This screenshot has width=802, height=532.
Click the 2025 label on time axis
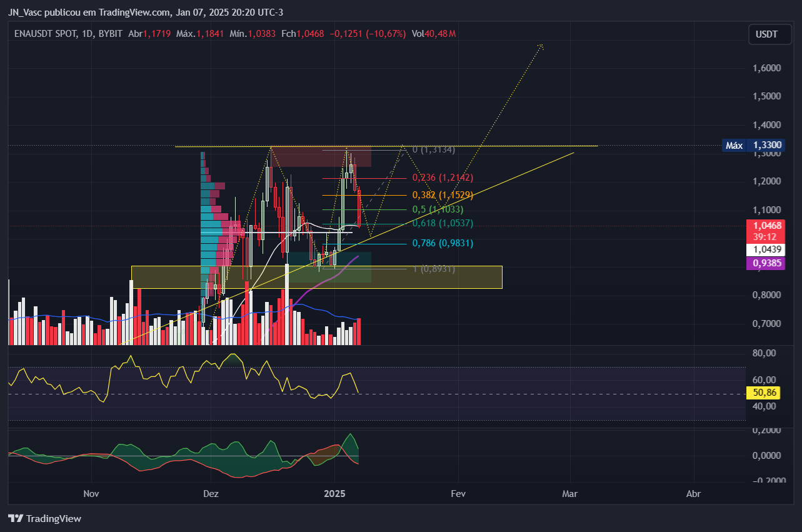pyautogui.click(x=334, y=493)
